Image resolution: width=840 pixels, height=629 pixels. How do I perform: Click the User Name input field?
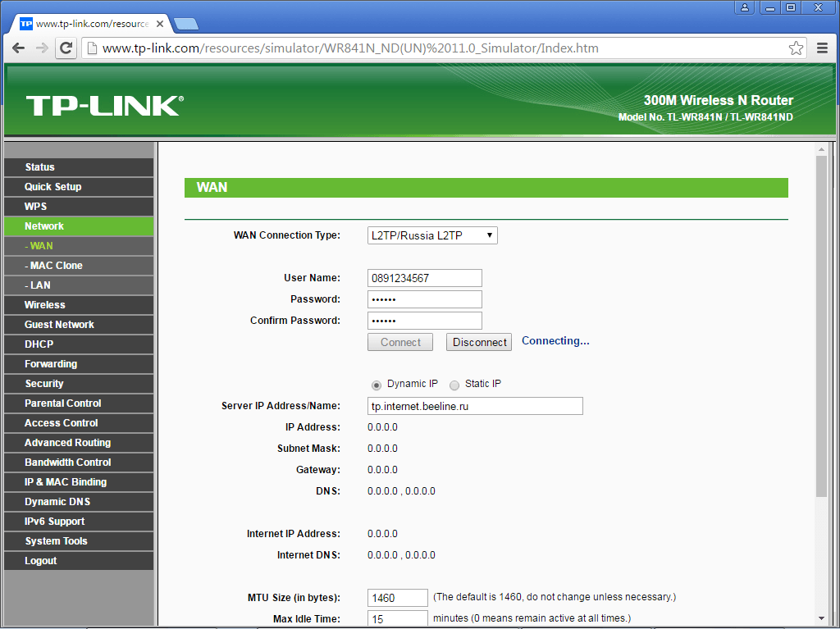tap(424, 278)
